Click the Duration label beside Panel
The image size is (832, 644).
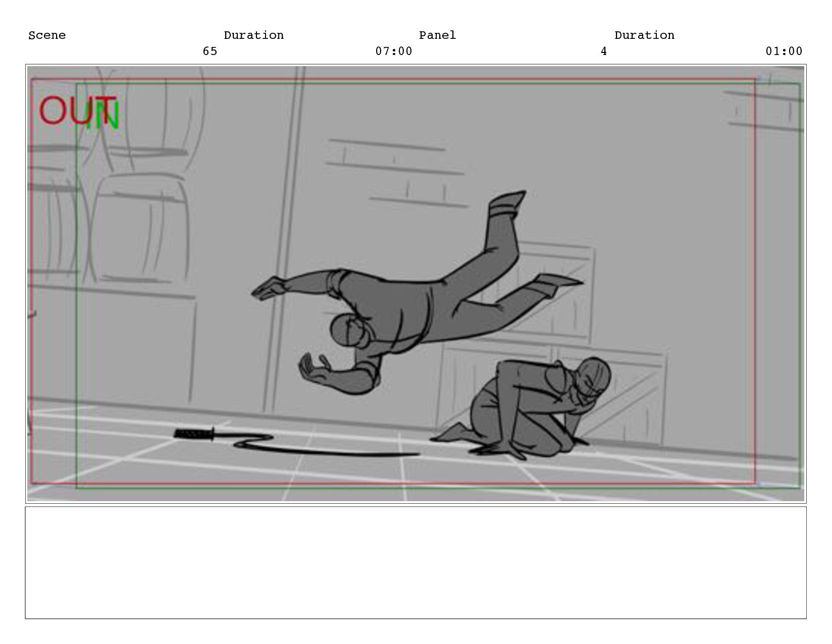(x=644, y=35)
